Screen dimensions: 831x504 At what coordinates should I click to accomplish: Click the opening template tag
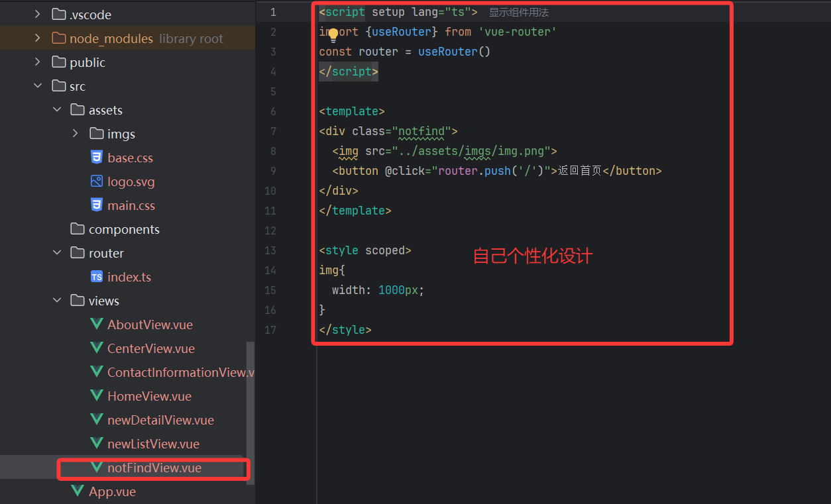tap(352, 111)
